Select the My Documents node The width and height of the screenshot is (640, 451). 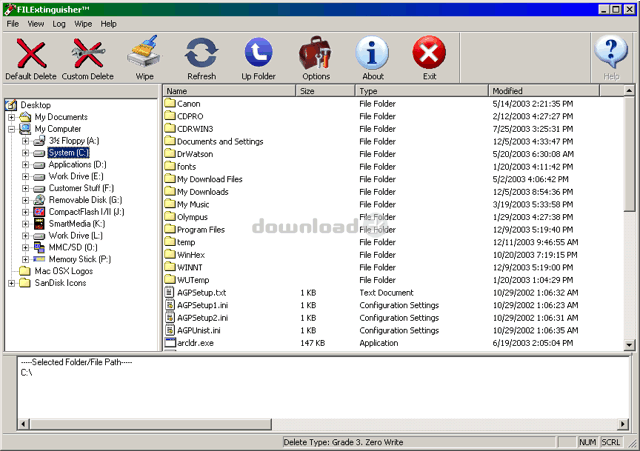point(61,117)
